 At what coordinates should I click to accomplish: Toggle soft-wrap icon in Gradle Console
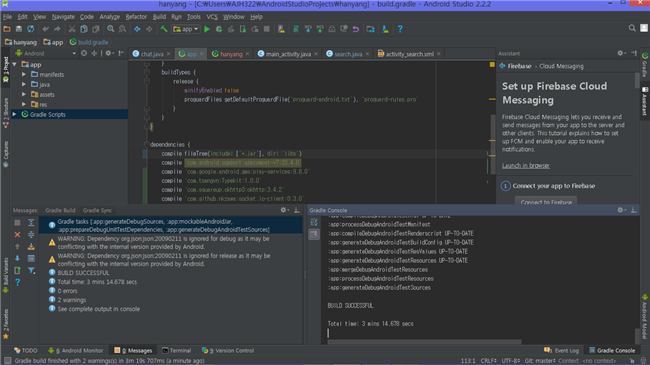314,223
